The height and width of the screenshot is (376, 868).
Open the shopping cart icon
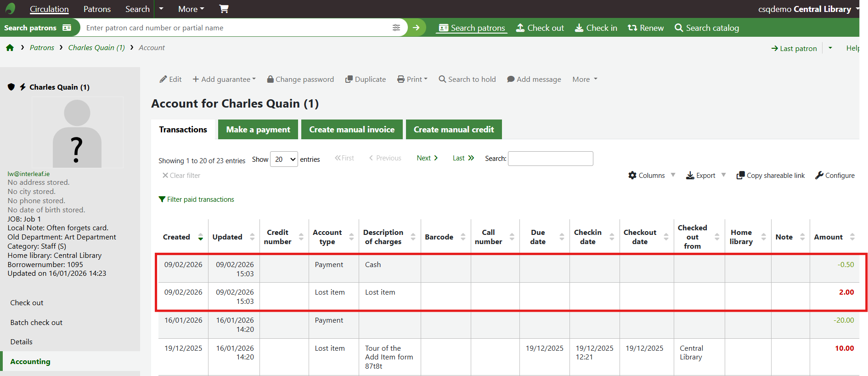(x=224, y=9)
